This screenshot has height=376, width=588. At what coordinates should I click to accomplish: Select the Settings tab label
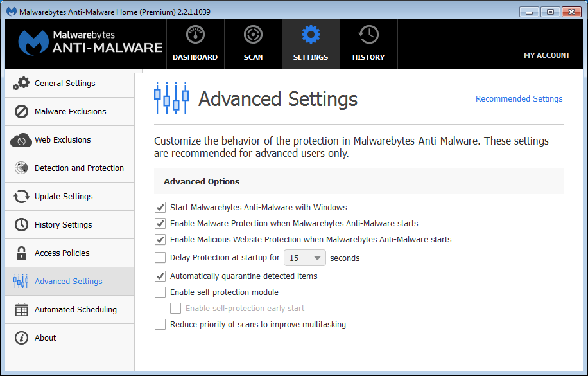click(x=311, y=57)
